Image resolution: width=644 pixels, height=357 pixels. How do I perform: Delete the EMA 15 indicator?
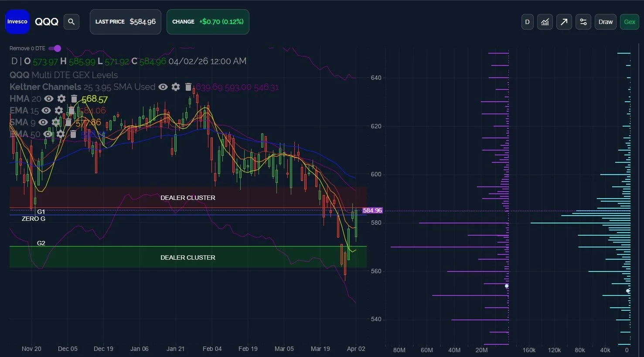pyautogui.click(x=71, y=110)
